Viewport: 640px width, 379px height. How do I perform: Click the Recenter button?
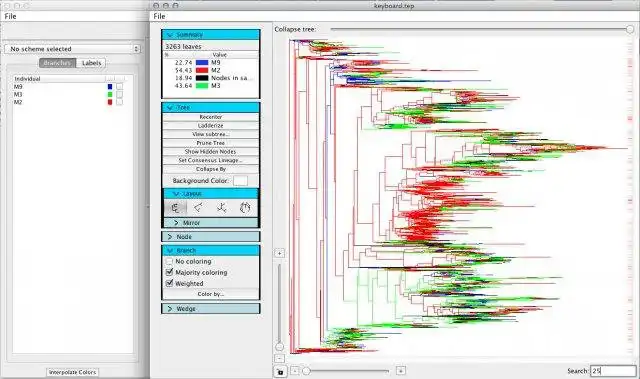[211, 117]
